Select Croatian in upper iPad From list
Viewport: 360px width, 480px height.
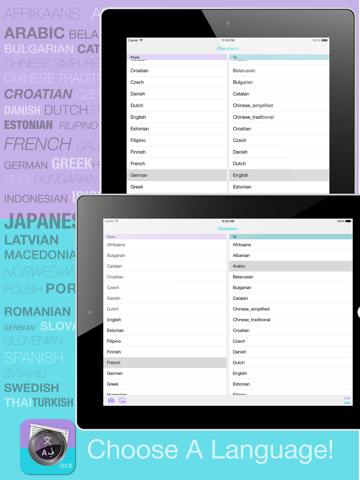177,71
